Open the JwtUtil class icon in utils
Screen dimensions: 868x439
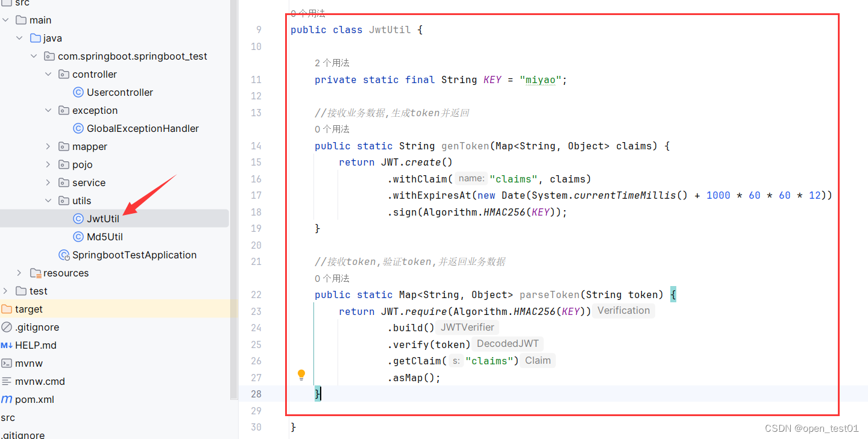point(78,218)
